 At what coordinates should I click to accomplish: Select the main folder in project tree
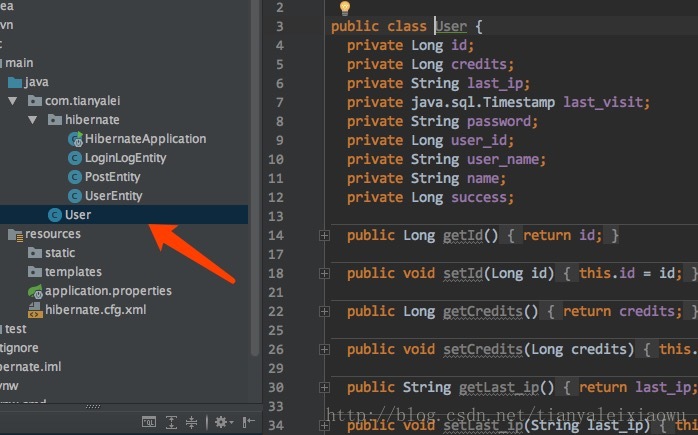19,63
